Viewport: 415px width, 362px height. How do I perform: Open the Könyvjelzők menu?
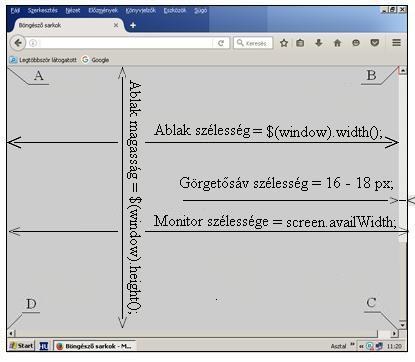point(140,11)
